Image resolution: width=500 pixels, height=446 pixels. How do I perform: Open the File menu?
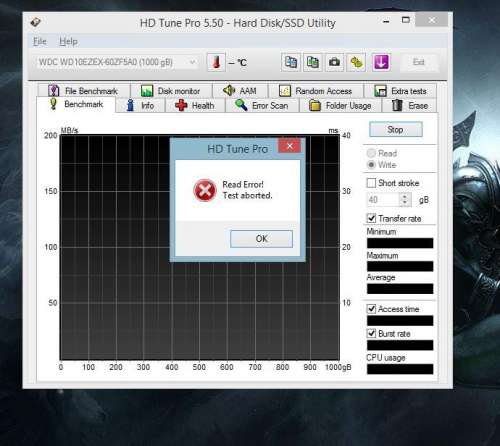40,42
